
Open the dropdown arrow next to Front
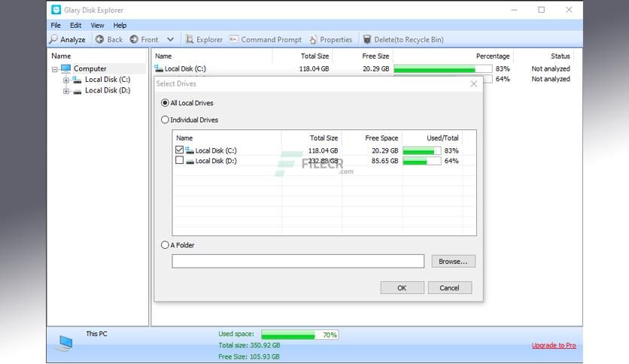click(171, 39)
